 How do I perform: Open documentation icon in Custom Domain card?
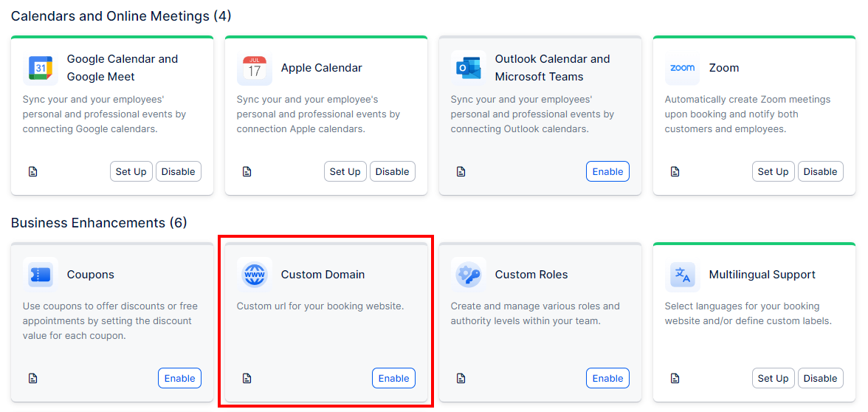tap(247, 378)
